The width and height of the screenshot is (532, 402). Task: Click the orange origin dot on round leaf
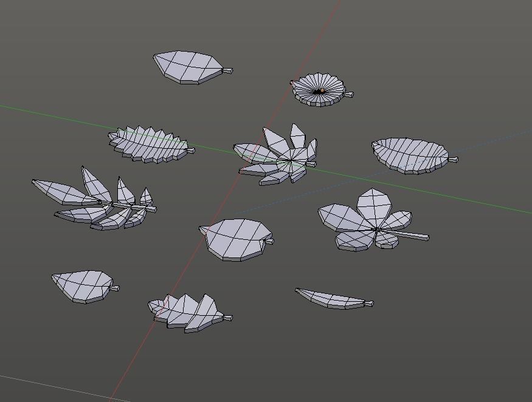(322, 91)
